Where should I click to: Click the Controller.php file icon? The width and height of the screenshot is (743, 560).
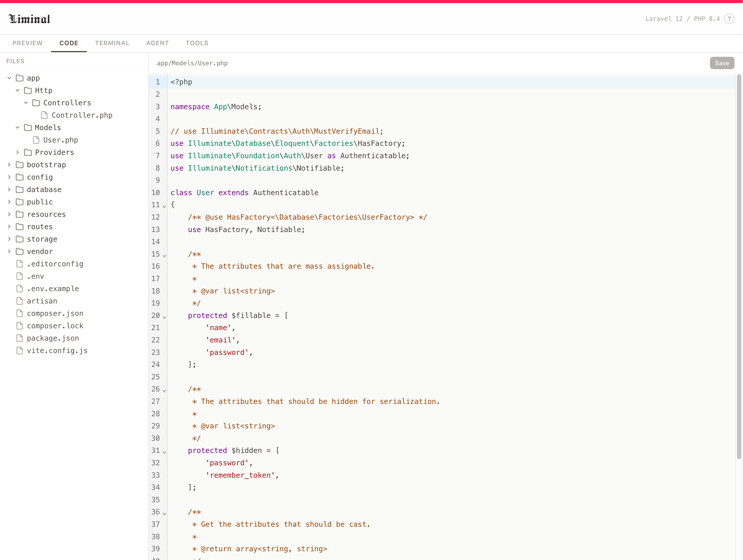tap(44, 115)
